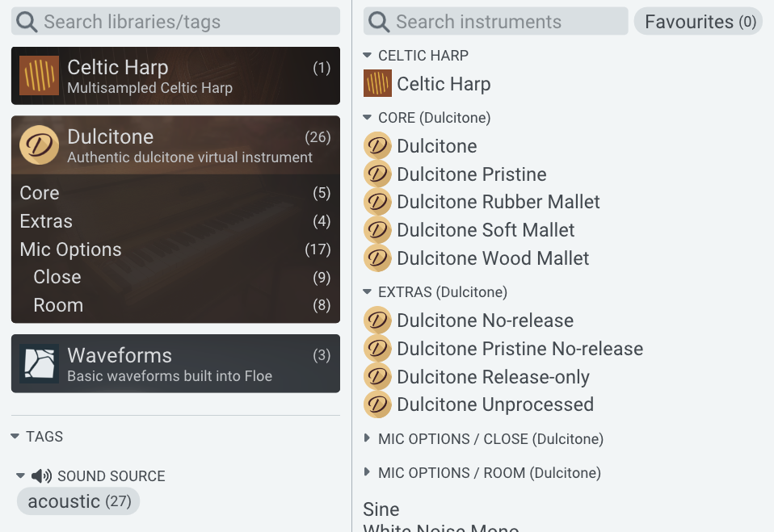Select the Sine waveform
The image size is (774, 532).
click(380, 509)
